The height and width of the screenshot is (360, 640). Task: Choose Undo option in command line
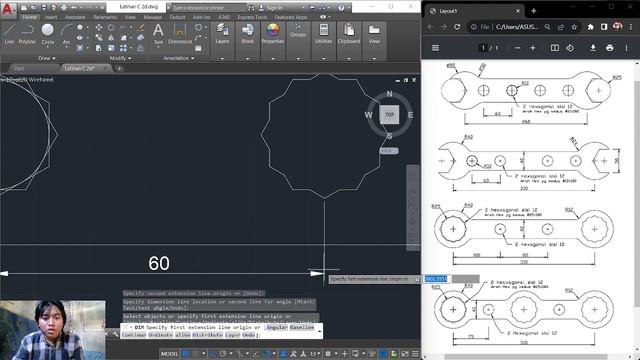coord(249,335)
